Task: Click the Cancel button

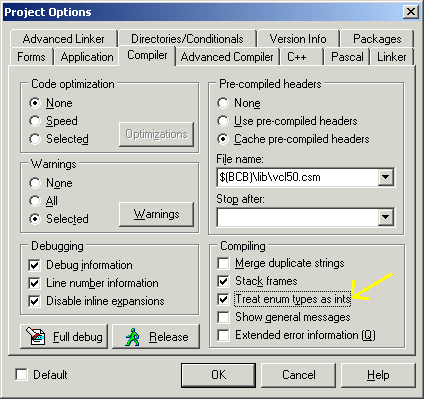Action: 298,375
